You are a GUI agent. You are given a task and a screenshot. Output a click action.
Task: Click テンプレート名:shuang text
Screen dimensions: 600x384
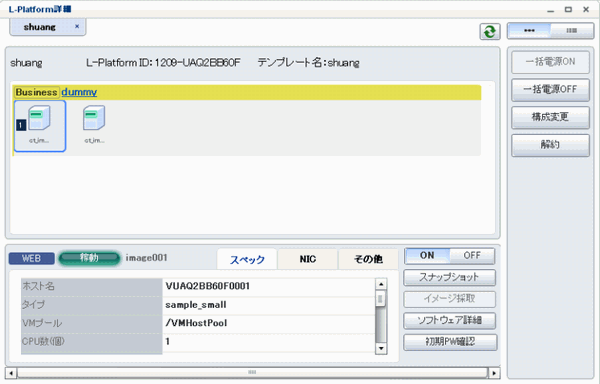pos(308,63)
